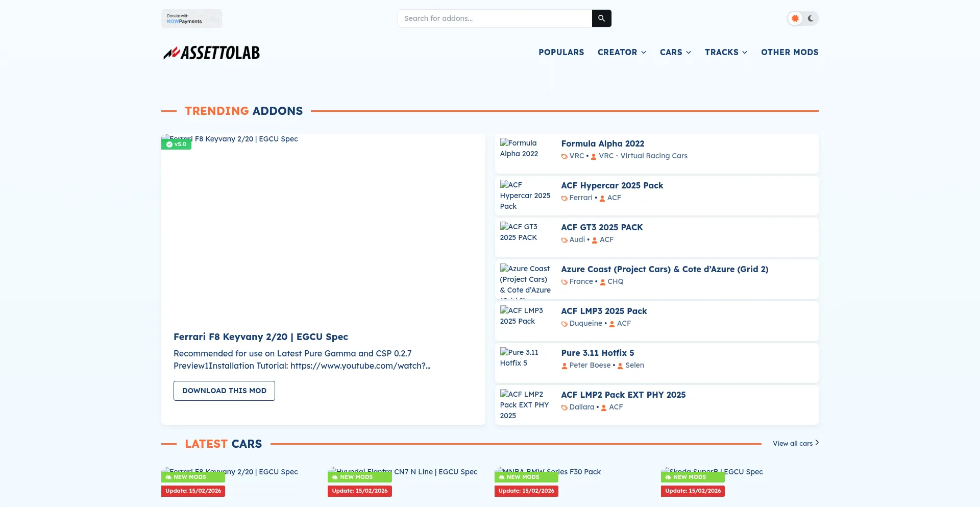Viewport: 980px width, 507px height.
Task: Open the Formula Alpha 2022 title link
Action: (x=603, y=143)
